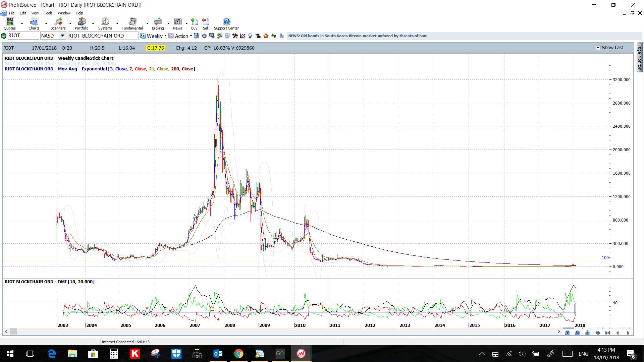Screen dimensions: 644x362
Task: Open the News module
Action: point(177,24)
